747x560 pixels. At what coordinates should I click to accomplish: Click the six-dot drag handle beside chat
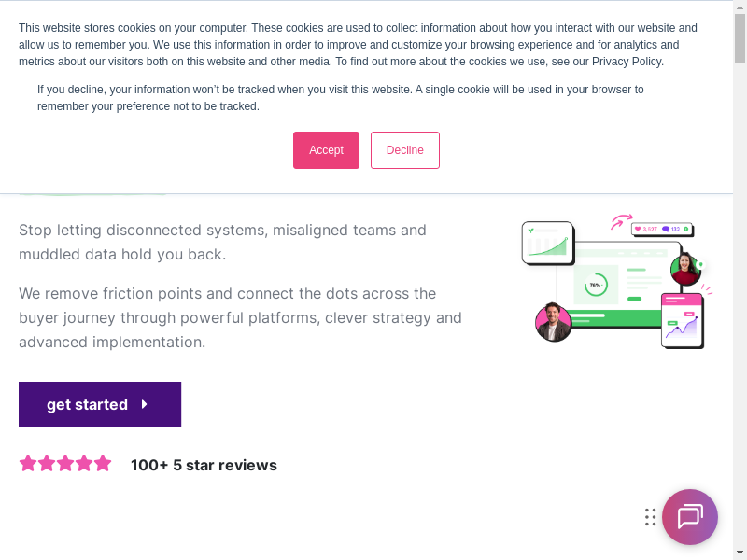click(650, 517)
